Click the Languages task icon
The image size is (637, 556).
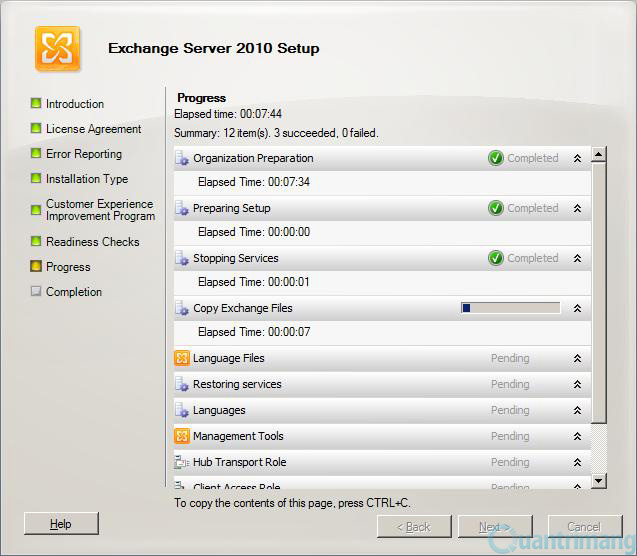point(182,410)
